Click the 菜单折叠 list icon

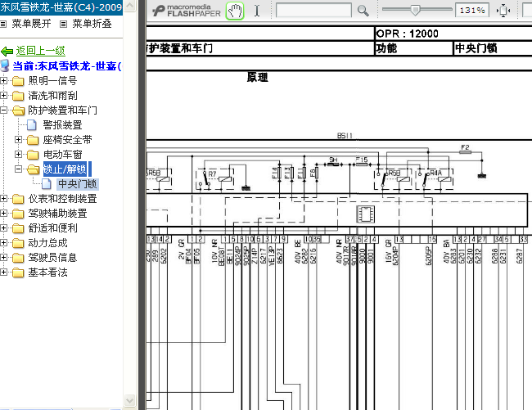[64, 24]
